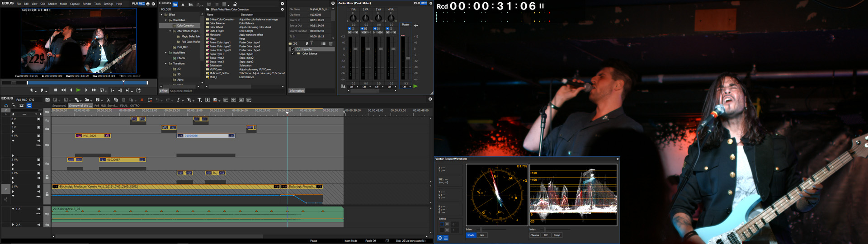The height and width of the screenshot is (244, 868).
Task: Click the red delete X icon in timeline toolbar
Action: [x=142, y=100]
